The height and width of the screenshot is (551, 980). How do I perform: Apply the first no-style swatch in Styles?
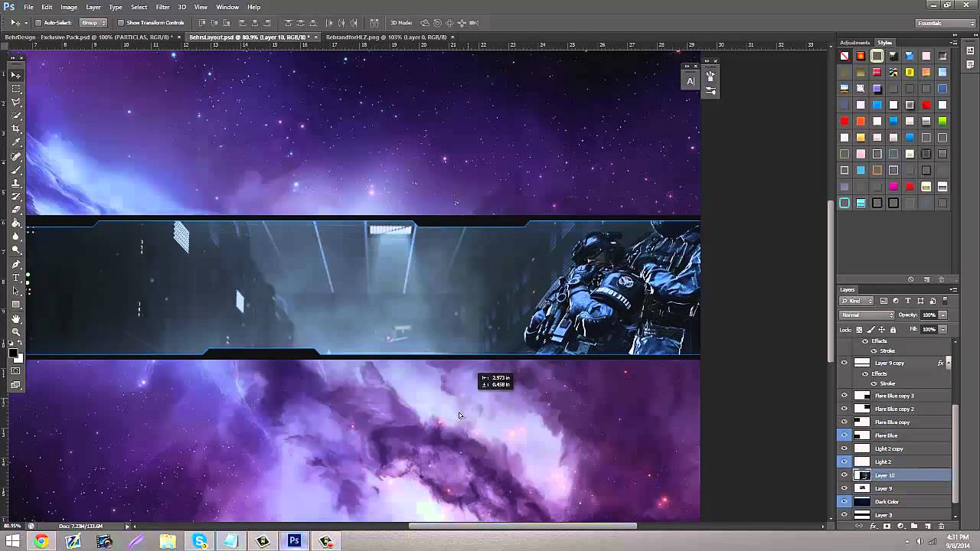click(x=844, y=56)
